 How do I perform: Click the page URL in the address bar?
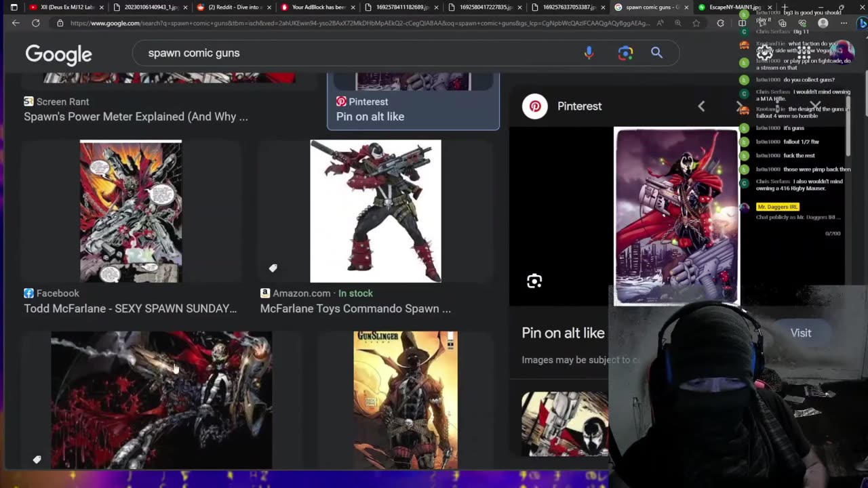point(359,23)
